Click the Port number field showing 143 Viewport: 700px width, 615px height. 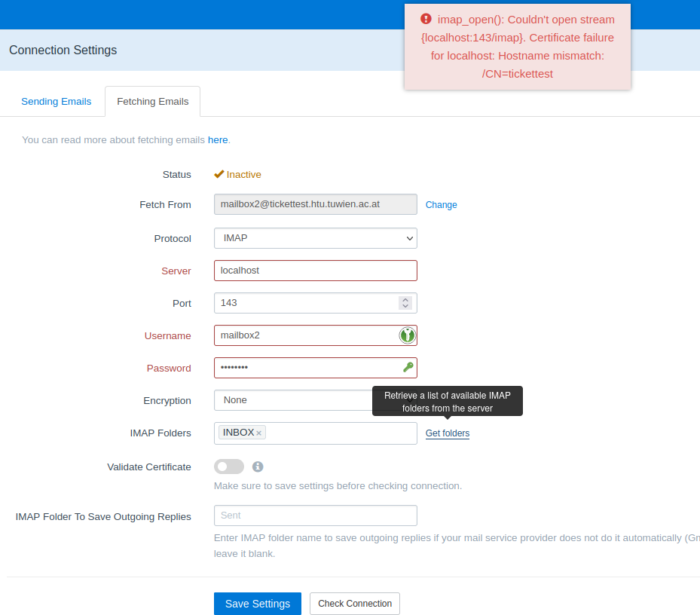click(x=316, y=303)
